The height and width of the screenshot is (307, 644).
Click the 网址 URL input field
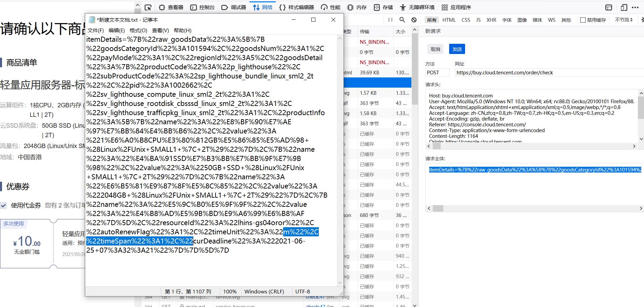pyautogui.click(x=547, y=73)
